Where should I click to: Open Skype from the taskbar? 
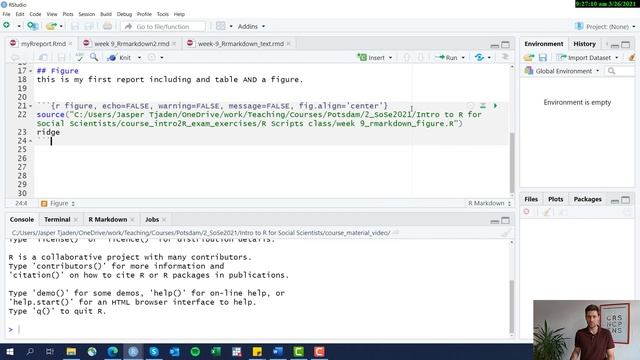pyautogui.click(x=154, y=351)
